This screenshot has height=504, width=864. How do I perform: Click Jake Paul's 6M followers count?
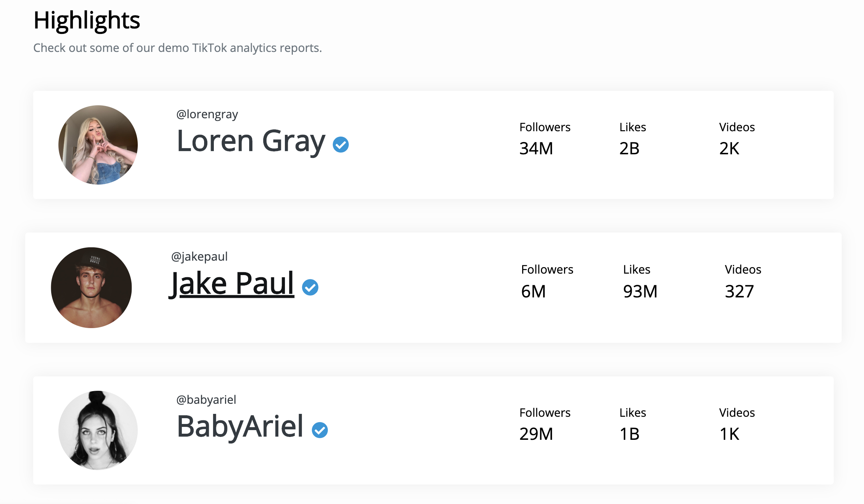pos(533,291)
